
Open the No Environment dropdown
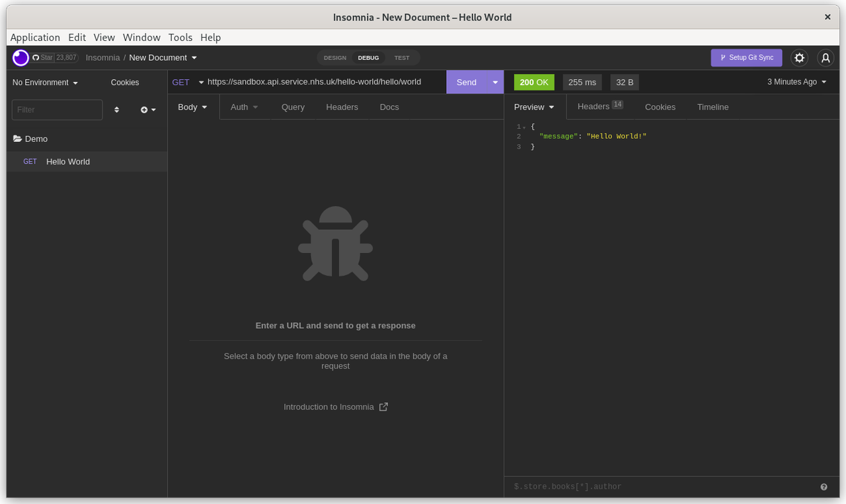point(46,83)
